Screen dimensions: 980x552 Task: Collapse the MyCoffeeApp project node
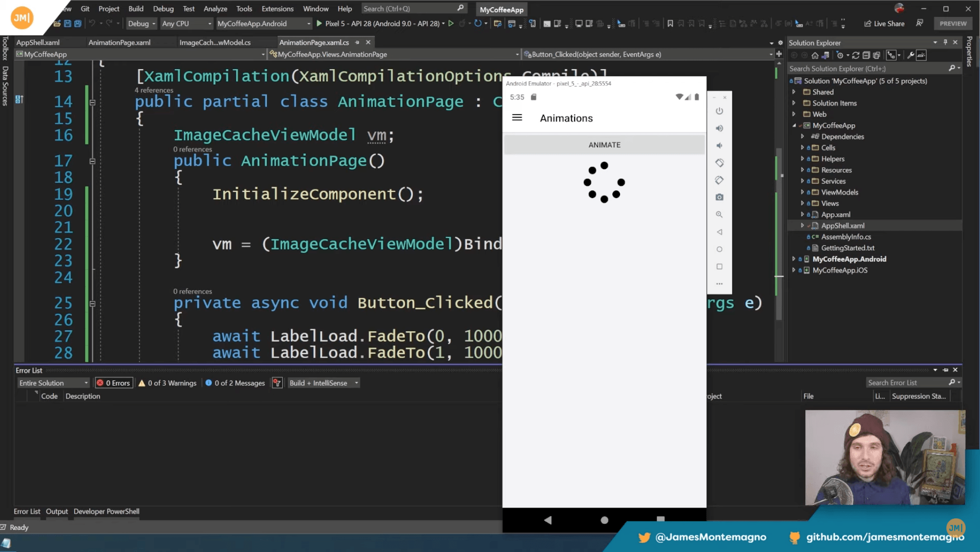tap(794, 125)
